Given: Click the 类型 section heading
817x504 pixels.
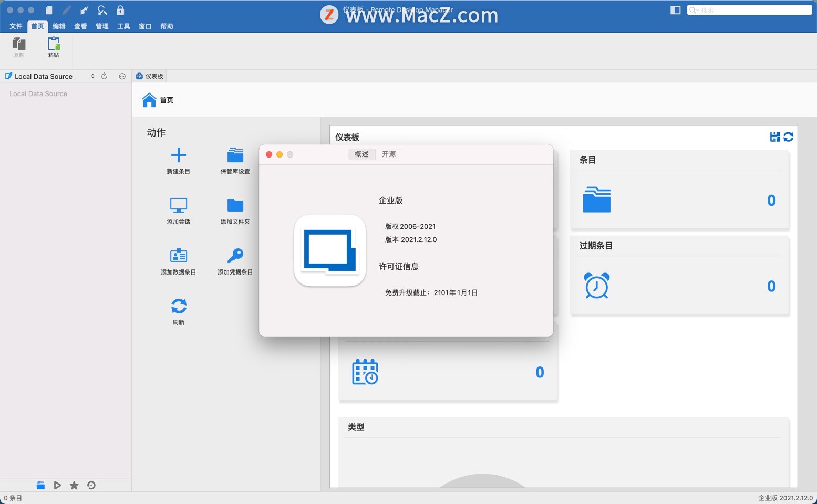Looking at the screenshot, I should click(x=356, y=427).
